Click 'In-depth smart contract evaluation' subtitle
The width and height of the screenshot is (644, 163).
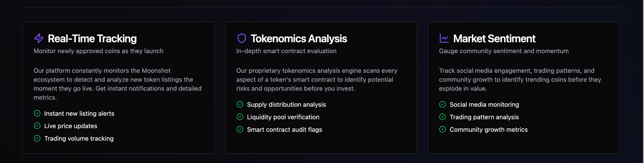click(286, 51)
